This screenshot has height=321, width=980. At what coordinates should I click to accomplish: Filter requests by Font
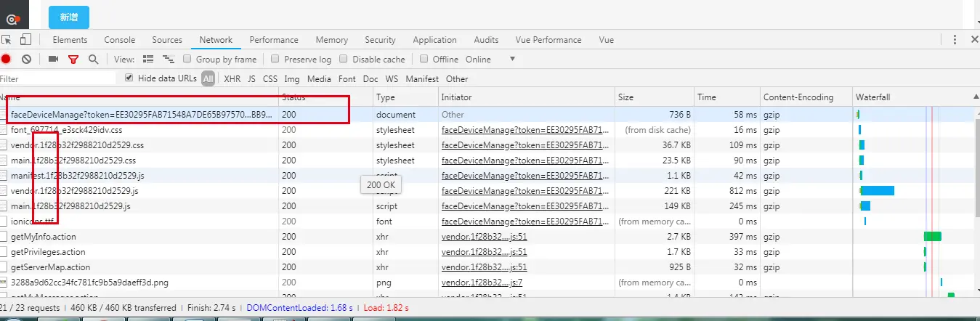[x=347, y=78]
